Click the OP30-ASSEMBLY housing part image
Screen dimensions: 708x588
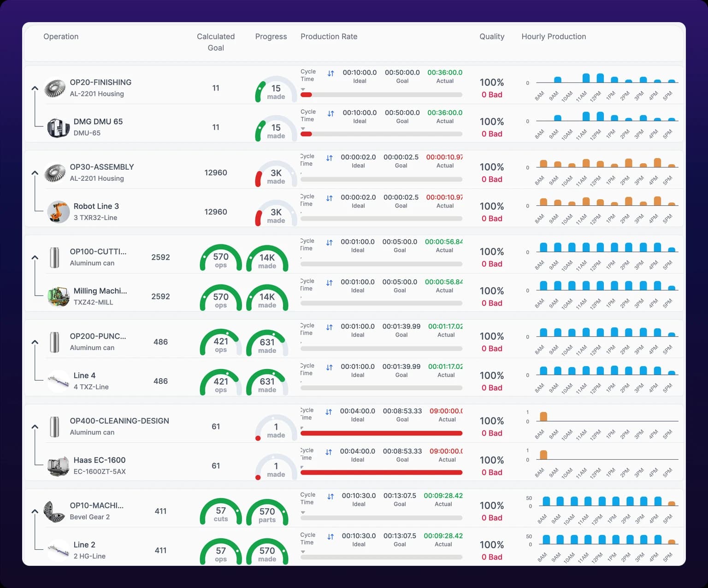pos(55,173)
